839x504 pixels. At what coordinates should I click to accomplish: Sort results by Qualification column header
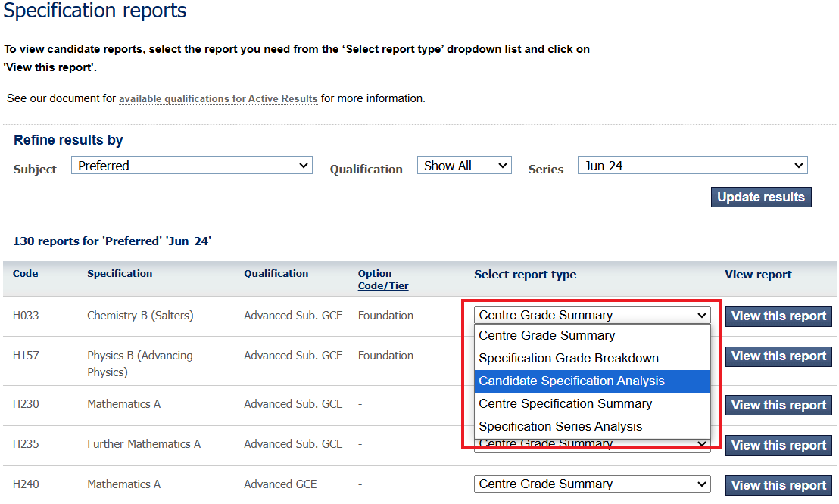[x=276, y=273]
